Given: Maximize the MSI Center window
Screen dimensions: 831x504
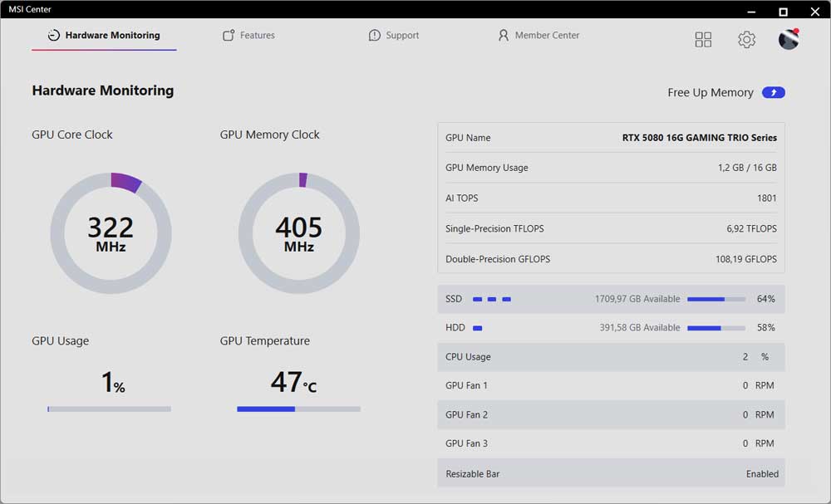Looking at the screenshot, I should (x=783, y=12).
